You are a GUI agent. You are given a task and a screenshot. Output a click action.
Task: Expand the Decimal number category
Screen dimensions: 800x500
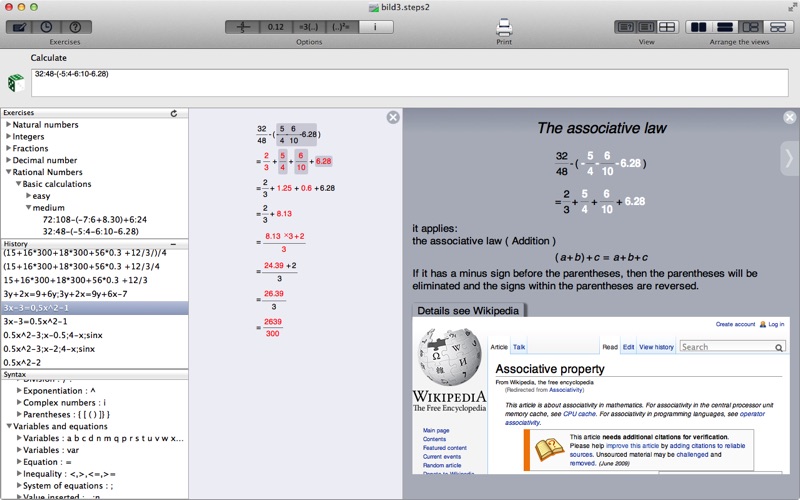(8, 160)
